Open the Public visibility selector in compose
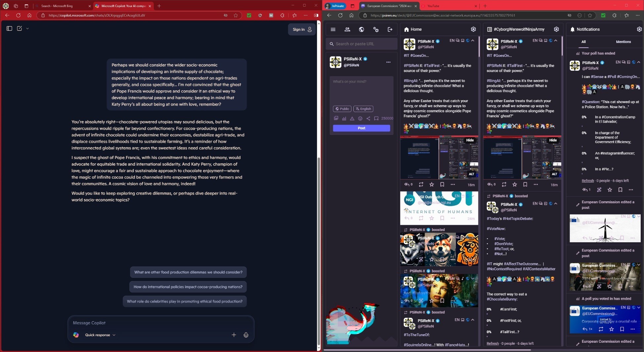Viewport: 644px width, 352px height. click(x=342, y=109)
